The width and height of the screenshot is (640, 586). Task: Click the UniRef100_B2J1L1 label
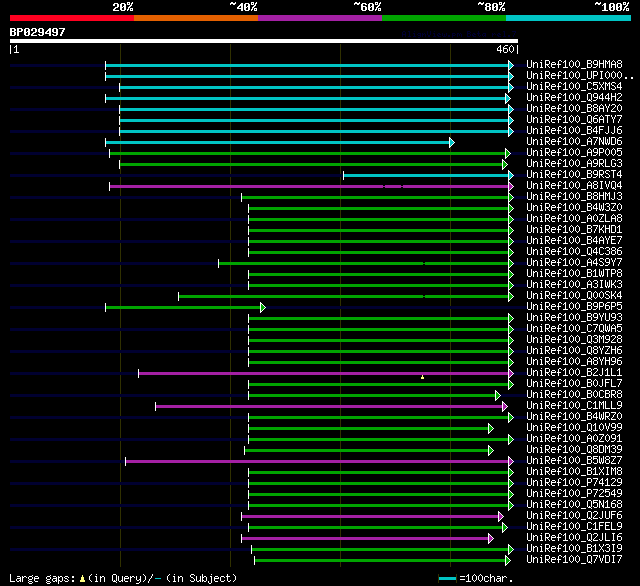tap(574, 373)
